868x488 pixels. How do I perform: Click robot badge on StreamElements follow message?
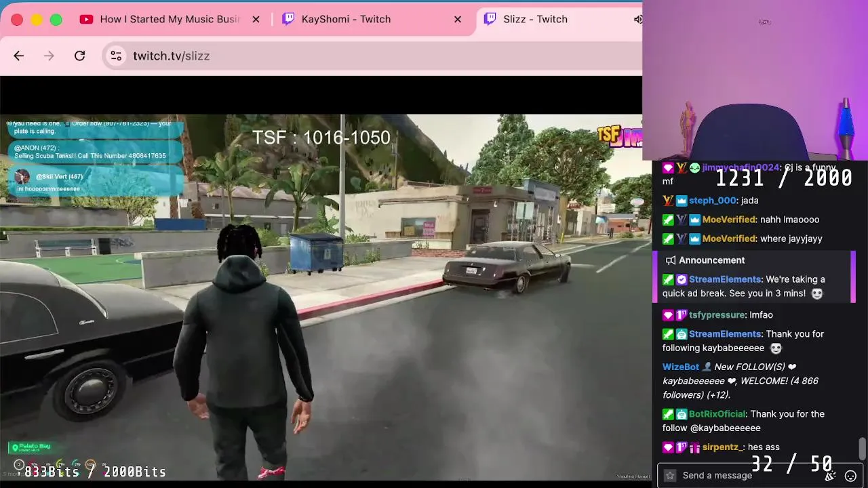682,334
